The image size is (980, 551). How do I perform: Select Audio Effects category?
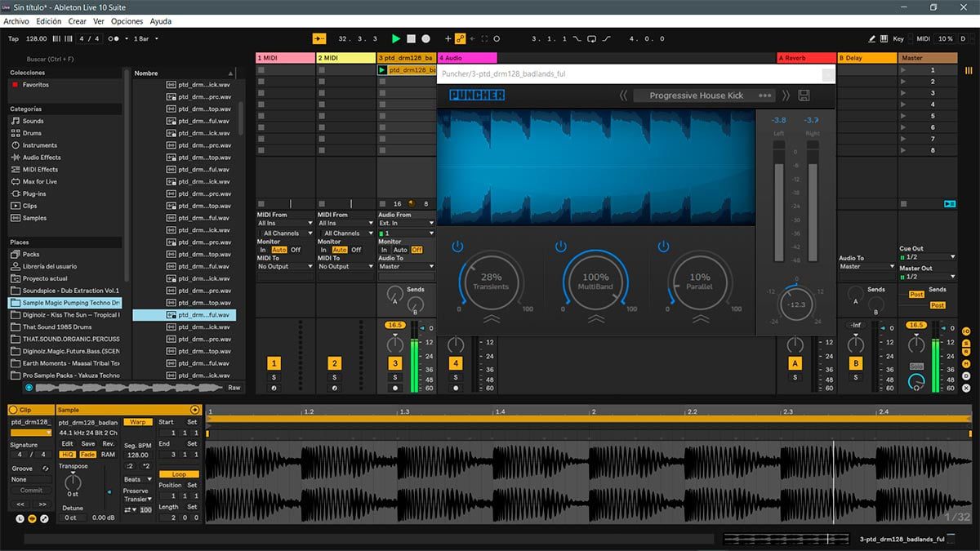pyautogui.click(x=41, y=158)
